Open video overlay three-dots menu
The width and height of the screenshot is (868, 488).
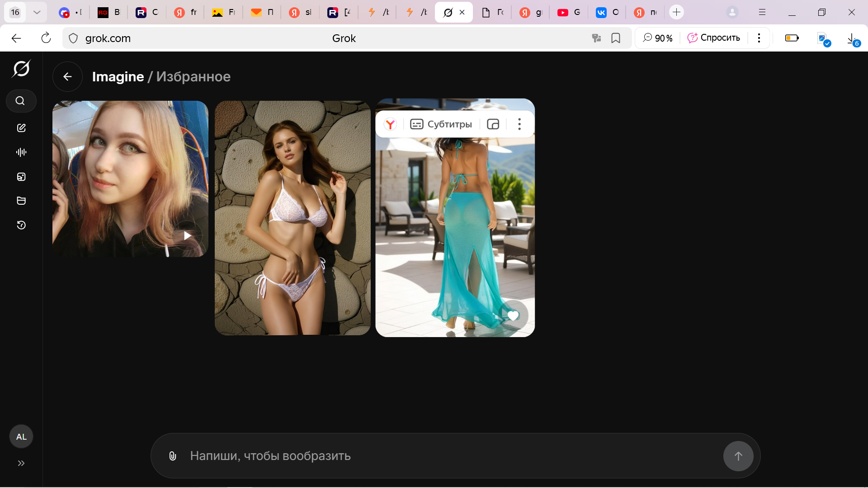point(519,124)
